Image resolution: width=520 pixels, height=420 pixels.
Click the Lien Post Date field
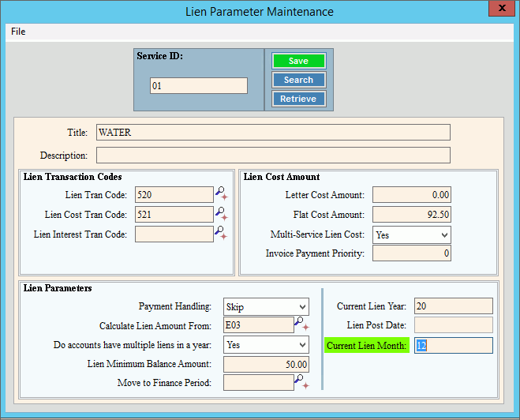pyautogui.click(x=454, y=324)
